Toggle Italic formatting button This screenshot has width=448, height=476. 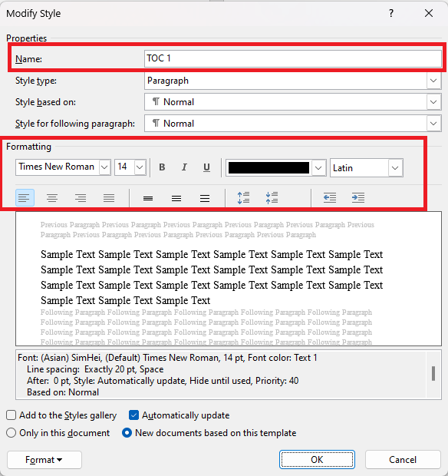184,167
